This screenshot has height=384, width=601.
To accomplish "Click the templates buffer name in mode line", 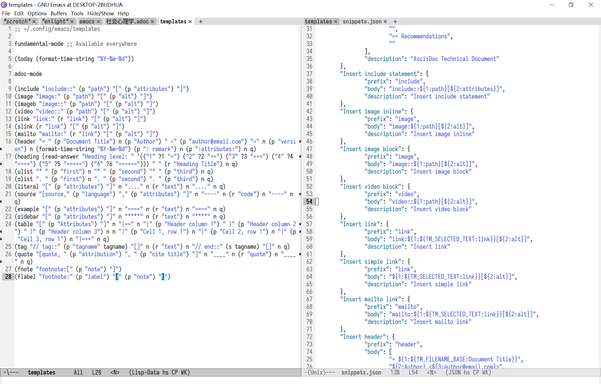I will click(41, 372).
